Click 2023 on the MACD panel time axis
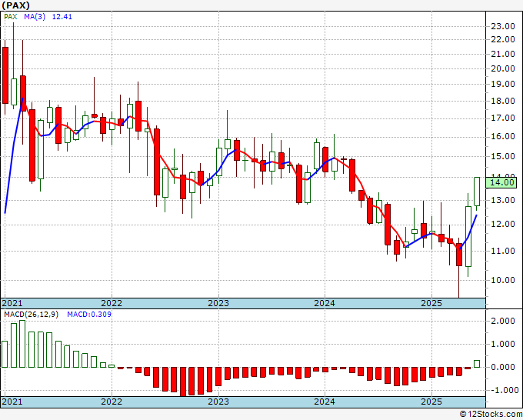The height and width of the screenshot is (420, 523). tap(218, 402)
